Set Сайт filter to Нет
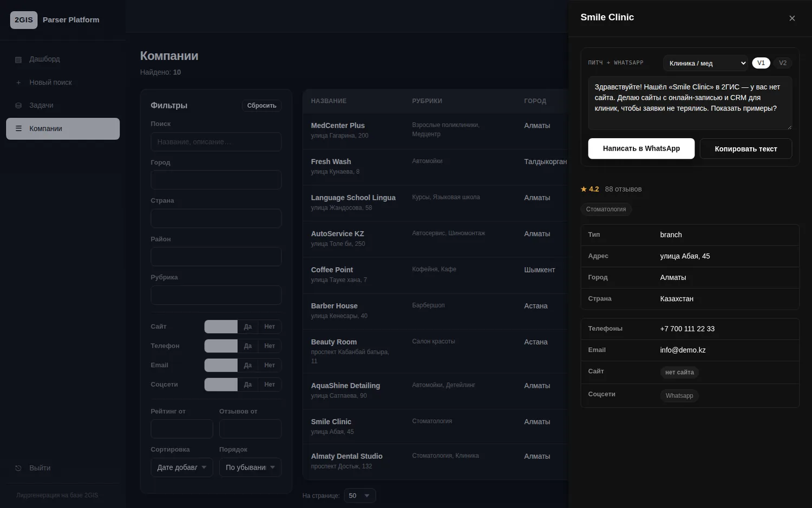 pyautogui.click(x=270, y=327)
